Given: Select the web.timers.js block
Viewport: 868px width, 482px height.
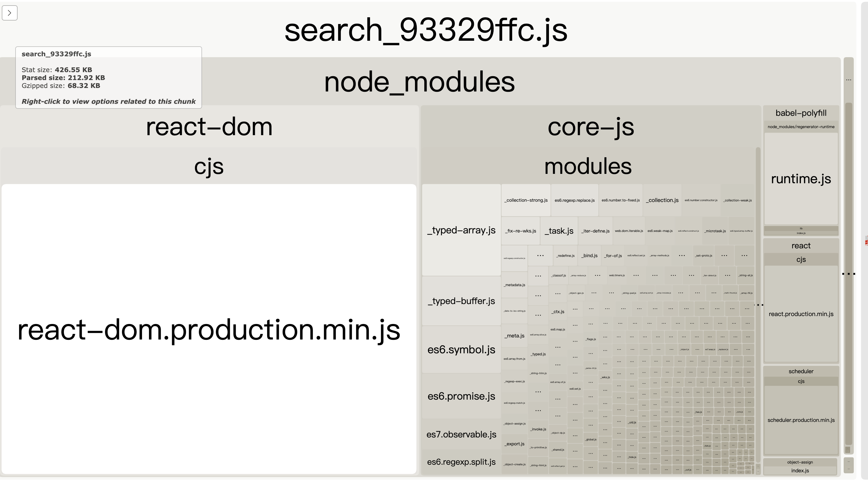Looking at the screenshot, I should pyautogui.click(x=617, y=275).
